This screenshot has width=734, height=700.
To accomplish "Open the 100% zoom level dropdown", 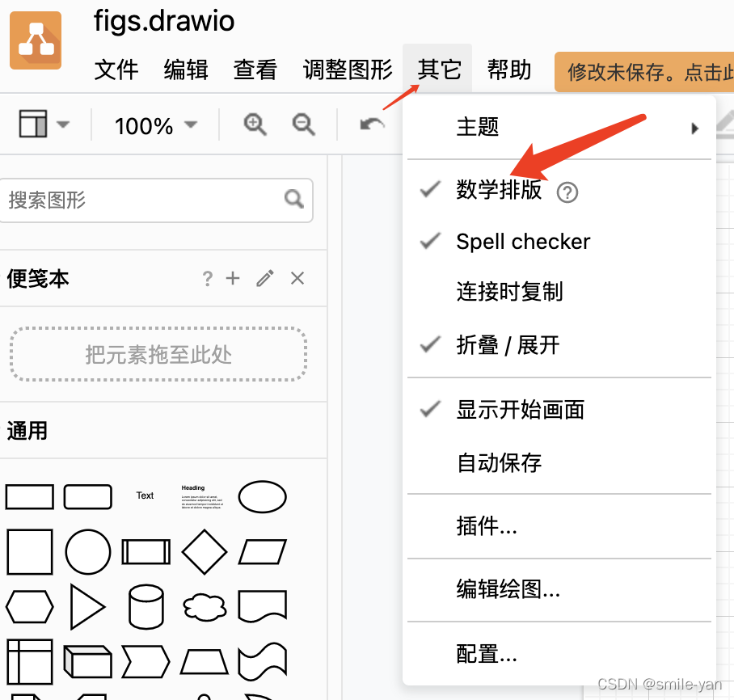I will pyautogui.click(x=155, y=125).
